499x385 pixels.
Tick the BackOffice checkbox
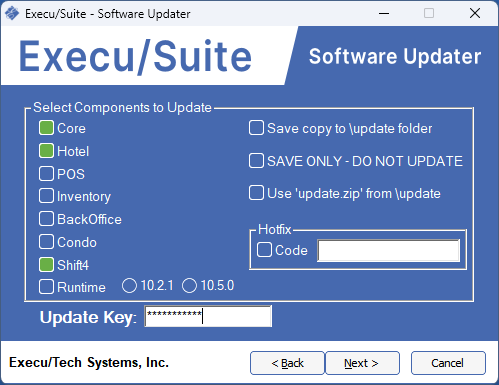tap(46, 219)
